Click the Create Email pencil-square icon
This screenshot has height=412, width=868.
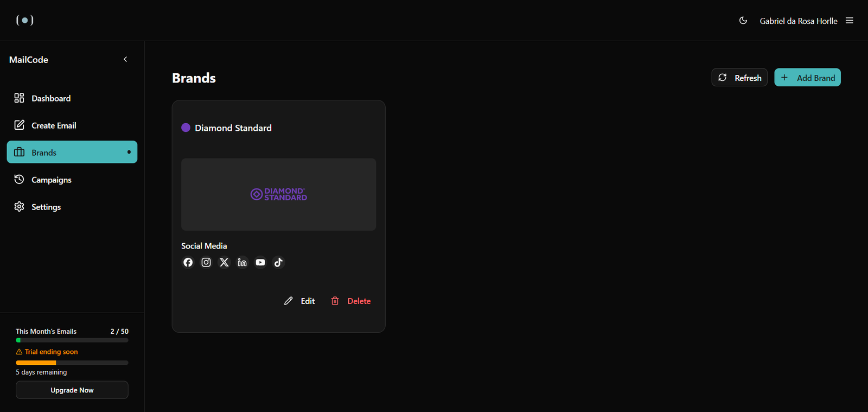pos(19,125)
